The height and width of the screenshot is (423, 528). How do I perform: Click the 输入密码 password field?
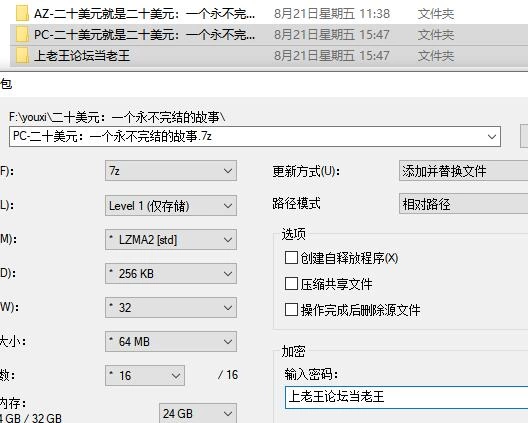click(x=406, y=397)
